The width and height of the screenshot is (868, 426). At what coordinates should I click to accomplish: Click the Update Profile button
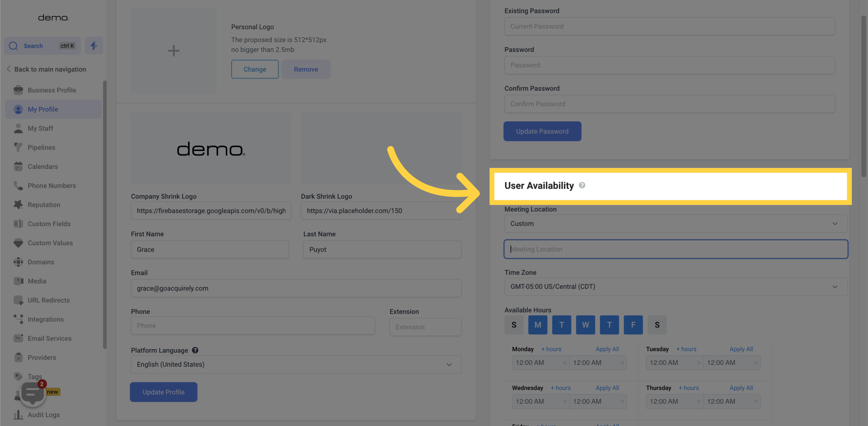163,392
